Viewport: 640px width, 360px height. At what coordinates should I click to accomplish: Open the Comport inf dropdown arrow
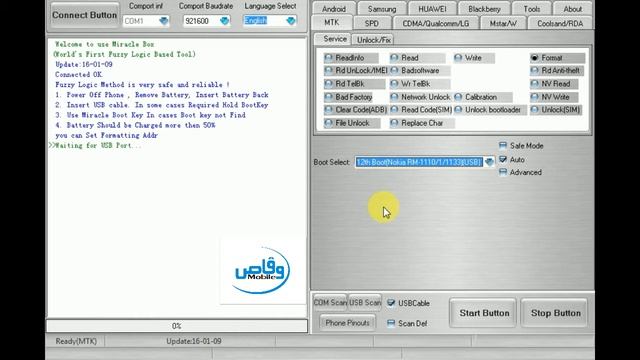(x=164, y=21)
